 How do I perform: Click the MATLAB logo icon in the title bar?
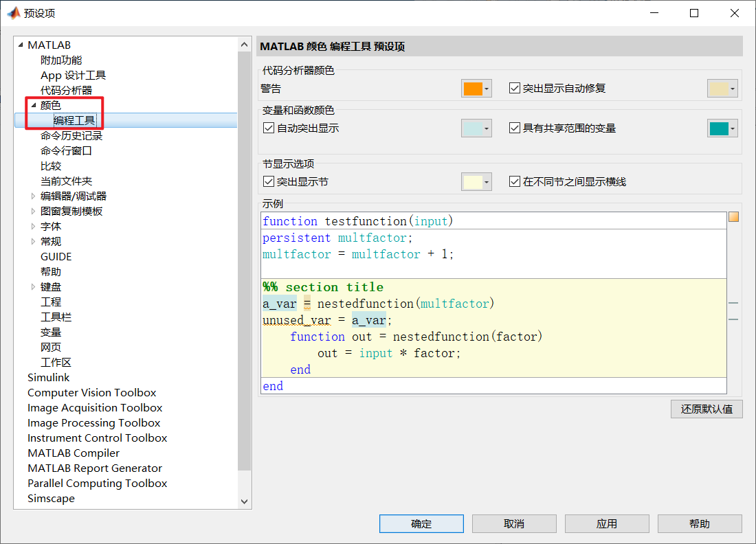tap(14, 12)
